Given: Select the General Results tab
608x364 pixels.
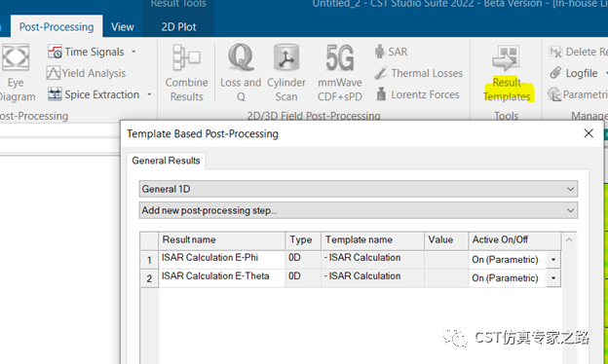Looking at the screenshot, I should coord(166,161).
